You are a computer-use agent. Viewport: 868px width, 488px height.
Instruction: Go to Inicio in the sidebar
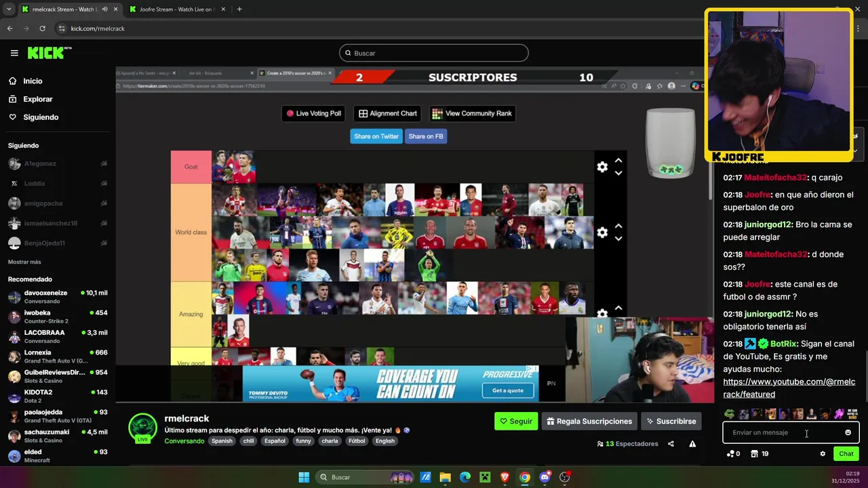pos(33,81)
